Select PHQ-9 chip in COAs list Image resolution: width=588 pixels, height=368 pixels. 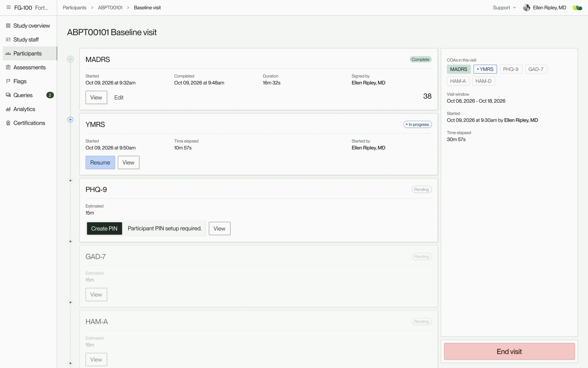[511, 69]
